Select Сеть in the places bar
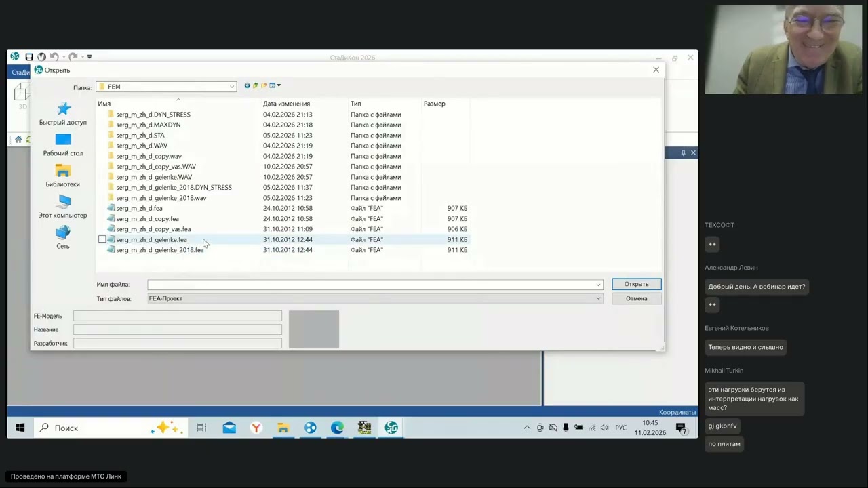The height and width of the screenshot is (488, 868). (63, 238)
